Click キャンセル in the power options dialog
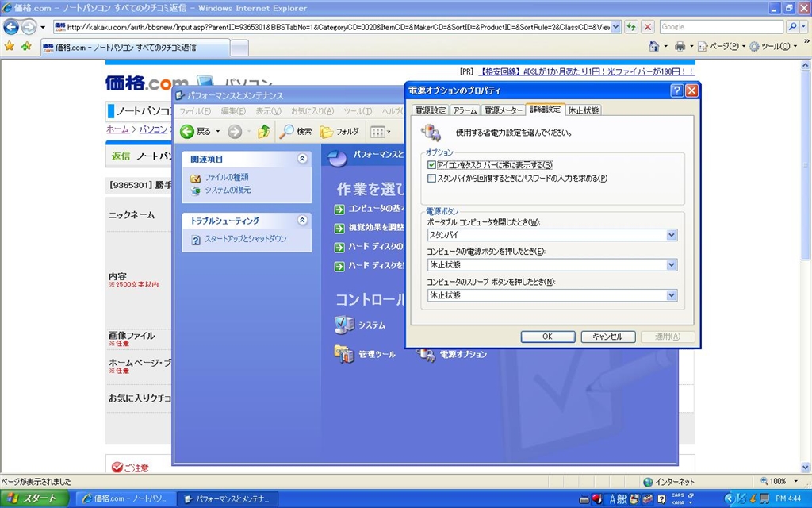Screen dimensions: 812x508 607,337
